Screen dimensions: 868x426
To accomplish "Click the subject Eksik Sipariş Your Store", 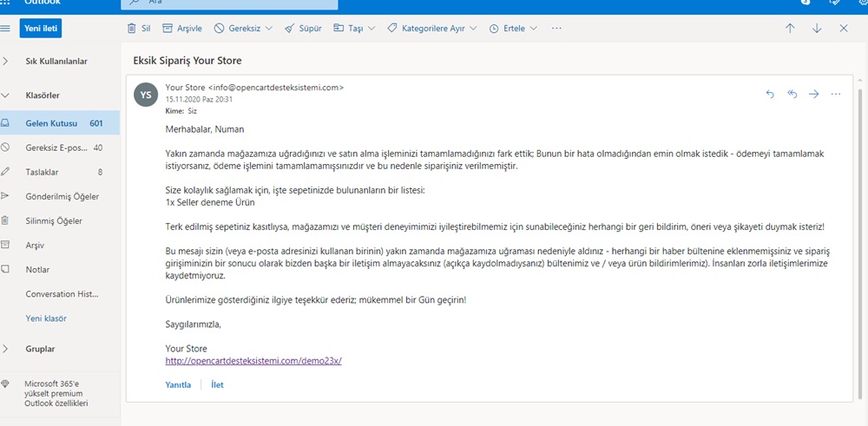I will pos(187,61).
